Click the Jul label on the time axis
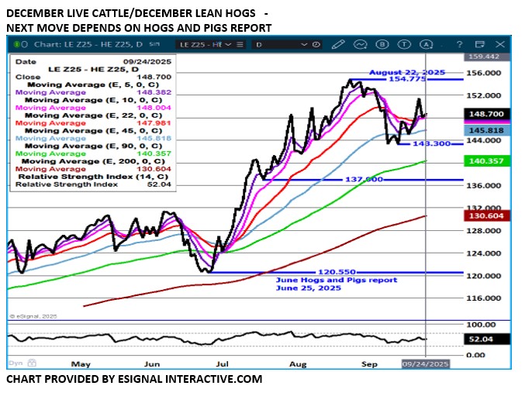The width and height of the screenshot is (532, 396). (x=223, y=364)
